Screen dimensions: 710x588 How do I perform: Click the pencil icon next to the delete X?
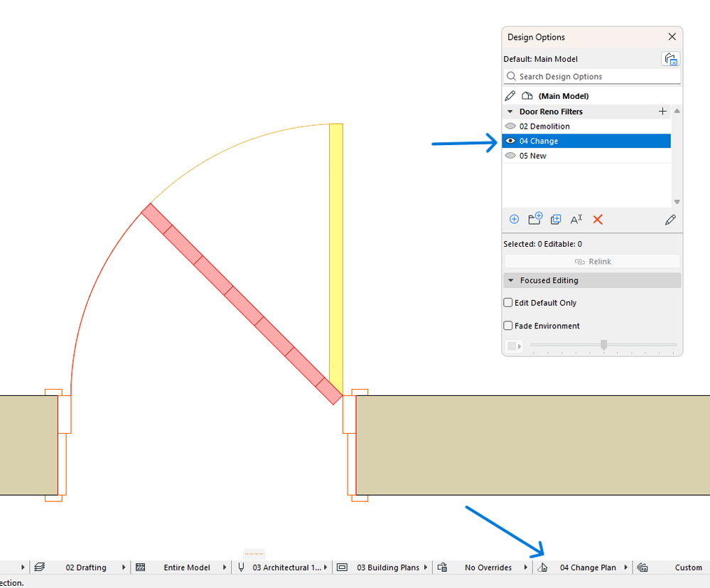(670, 220)
